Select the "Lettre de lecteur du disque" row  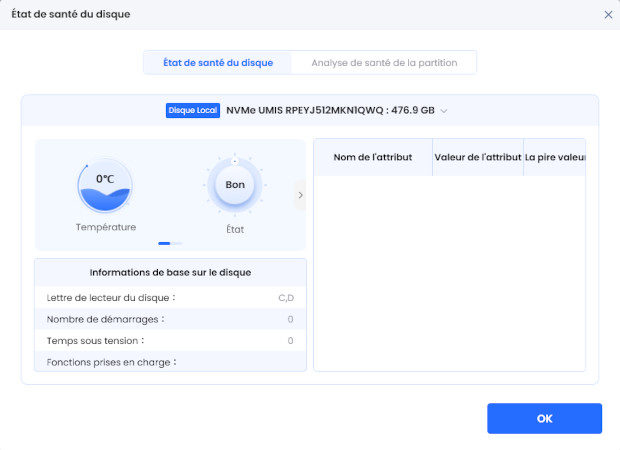point(170,298)
